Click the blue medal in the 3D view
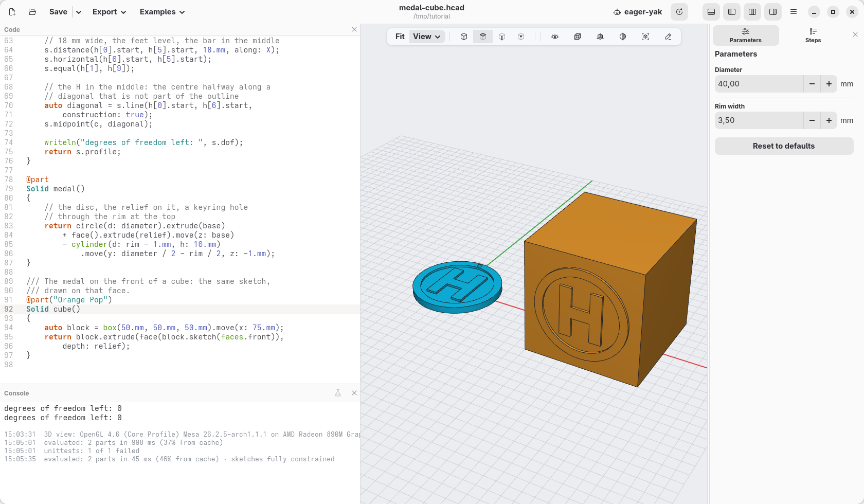The width and height of the screenshot is (864, 504). click(457, 287)
